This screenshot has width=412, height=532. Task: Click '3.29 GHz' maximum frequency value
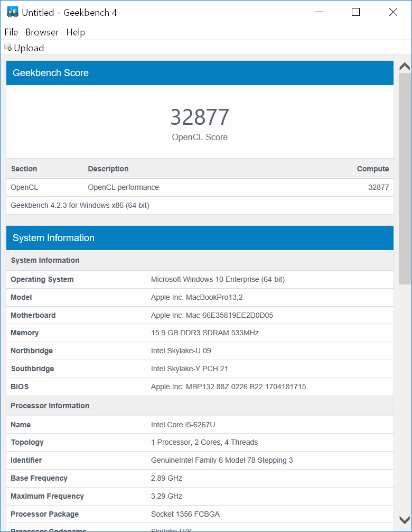point(167,496)
